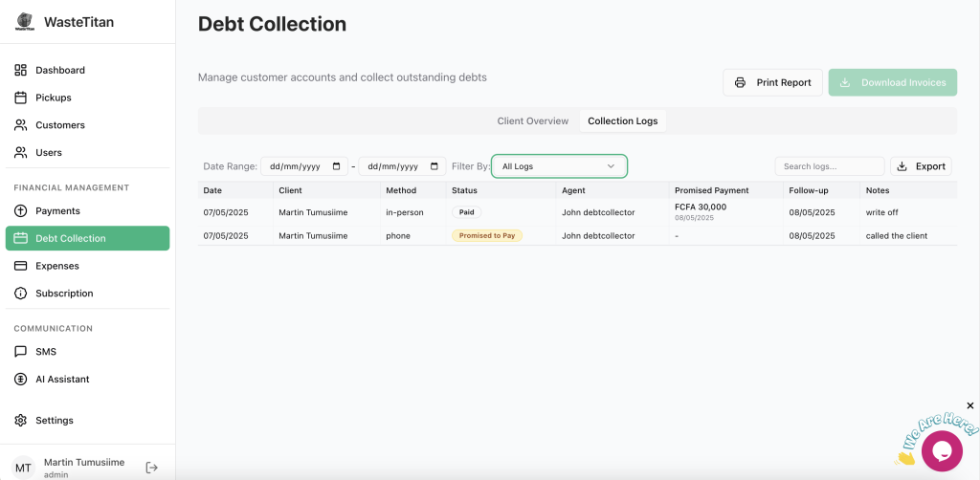Open the start date calendar picker icon

pyautogui.click(x=337, y=166)
